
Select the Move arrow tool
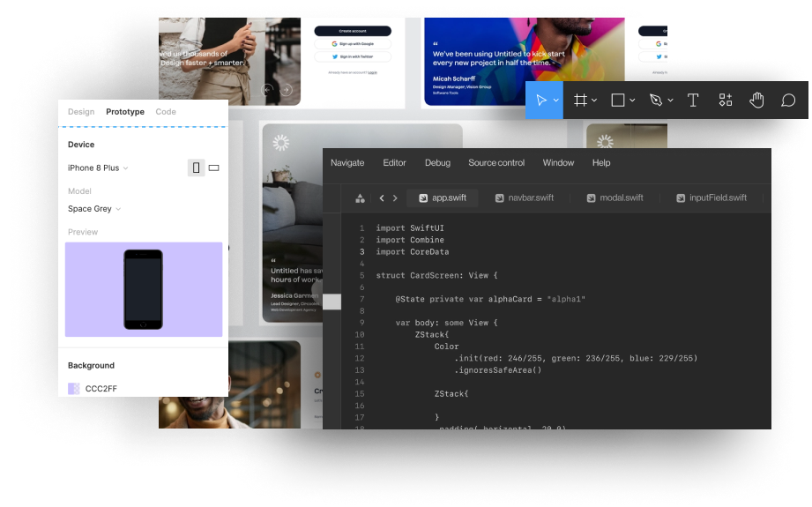click(540, 101)
